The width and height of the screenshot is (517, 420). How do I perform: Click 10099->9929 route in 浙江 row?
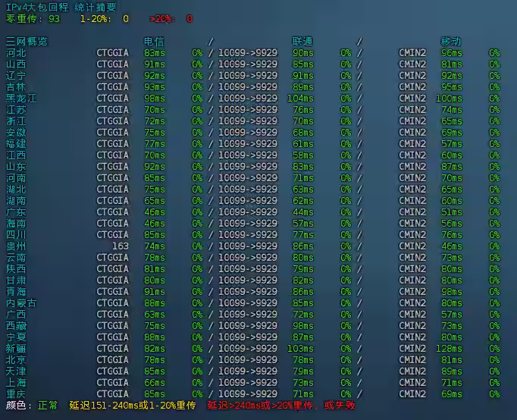tap(248, 121)
